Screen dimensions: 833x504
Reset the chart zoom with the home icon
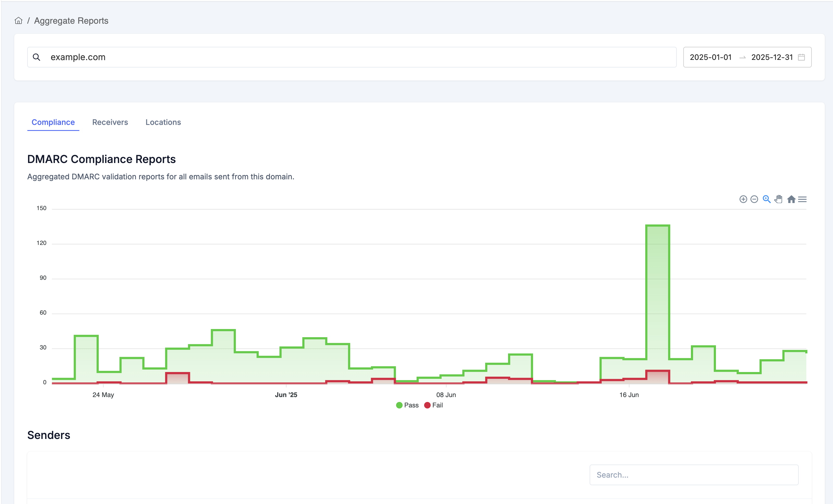pyautogui.click(x=791, y=199)
